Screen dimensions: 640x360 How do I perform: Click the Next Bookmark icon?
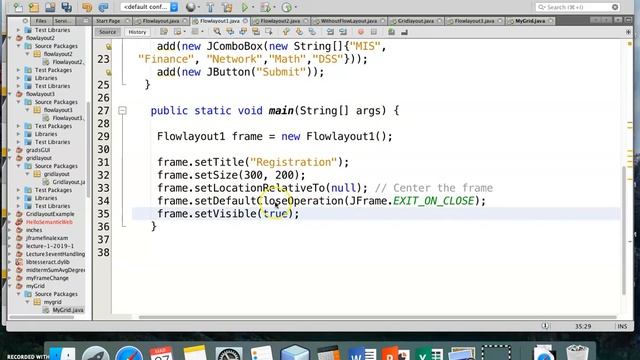299,32
